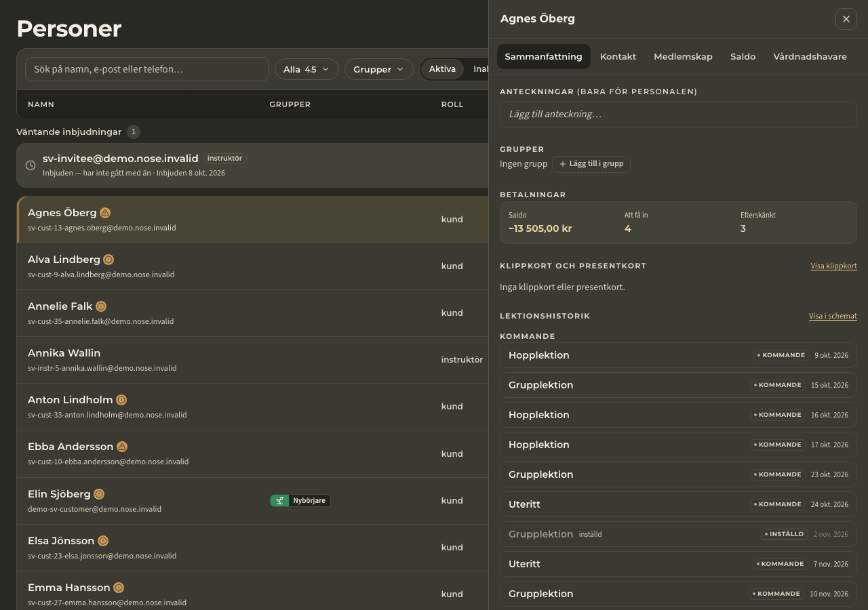Viewport: 868px width, 610px height.
Task: Click the ROLL column header
Action: point(452,105)
